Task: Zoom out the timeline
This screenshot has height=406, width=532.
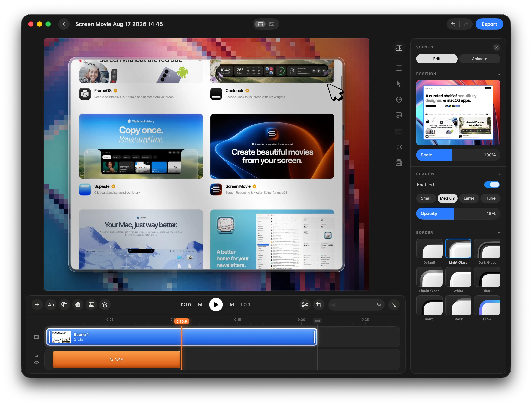Action: click(333, 305)
